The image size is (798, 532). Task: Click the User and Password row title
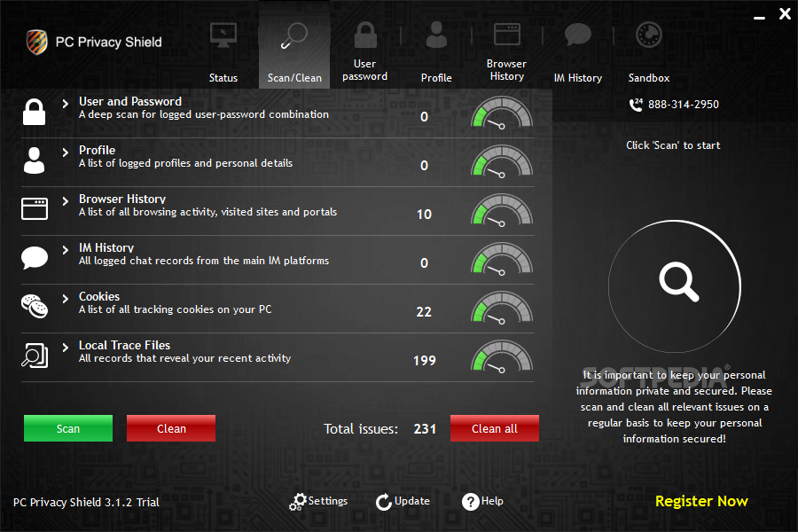pos(130,101)
